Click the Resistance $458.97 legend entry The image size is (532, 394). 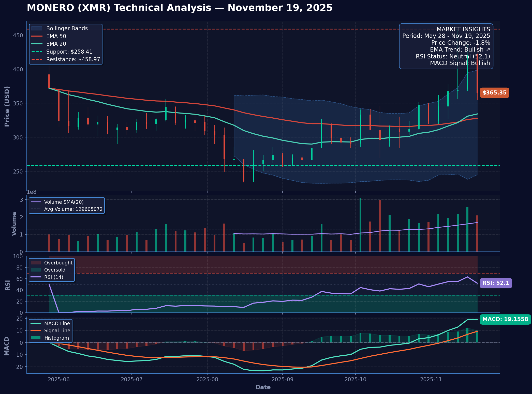pos(73,59)
